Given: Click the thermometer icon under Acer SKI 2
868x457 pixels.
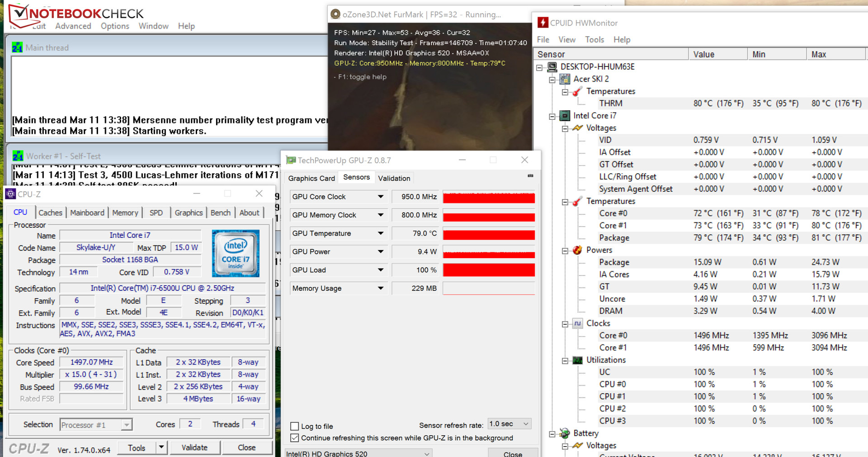Looking at the screenshot, I should [577, 91].
